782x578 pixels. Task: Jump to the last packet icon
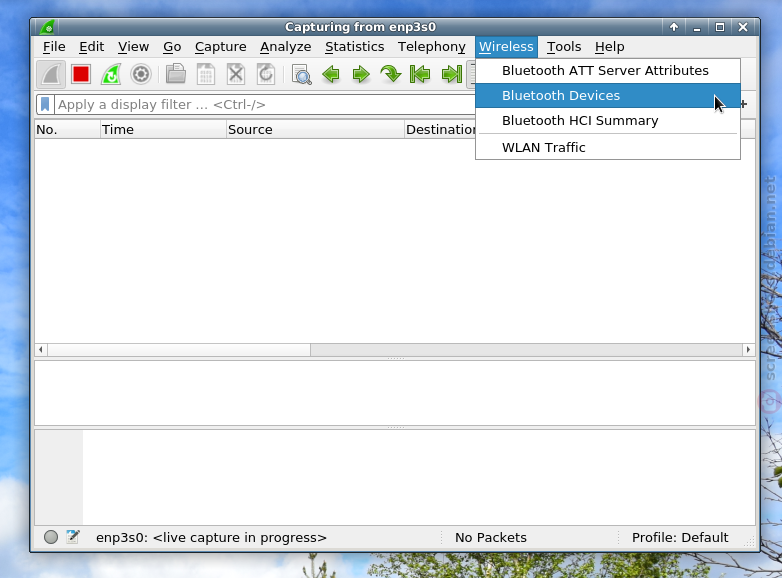[x=452, y=74]
